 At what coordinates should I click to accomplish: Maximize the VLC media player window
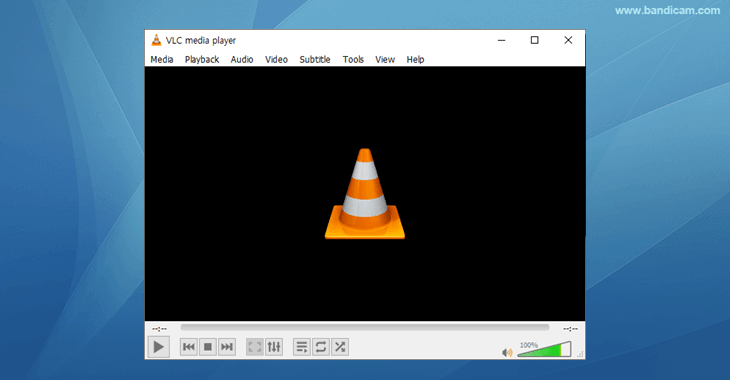coord(534,41)
